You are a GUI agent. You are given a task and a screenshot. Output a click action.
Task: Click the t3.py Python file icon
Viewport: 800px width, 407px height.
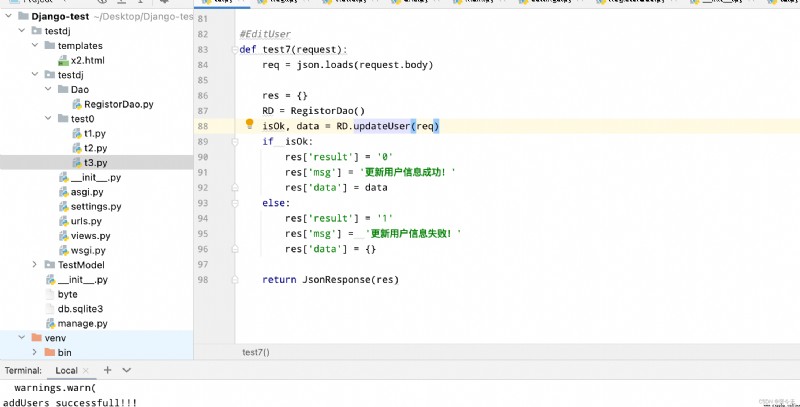[x=77, y=163]
